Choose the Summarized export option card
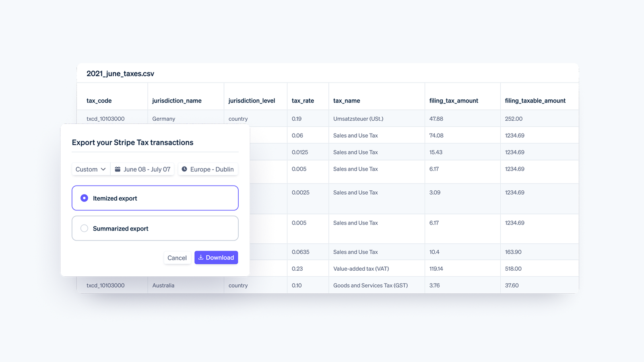 tap(155, 228)
